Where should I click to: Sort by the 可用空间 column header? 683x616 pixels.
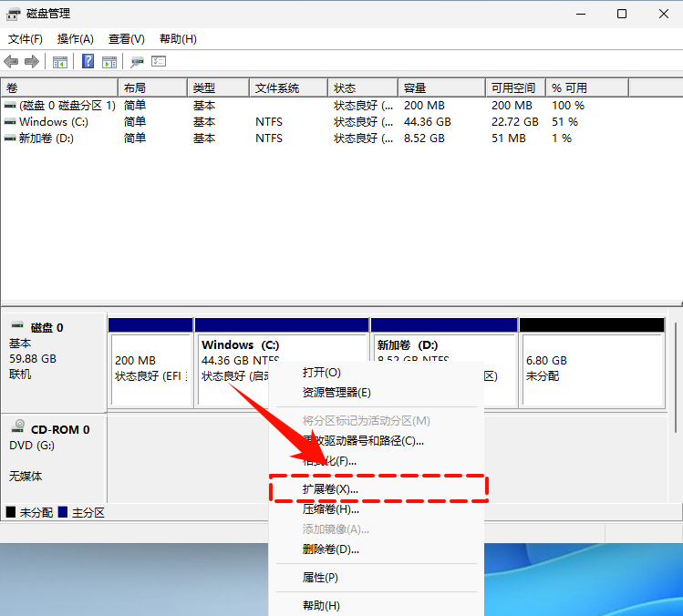tap(513, 88)
